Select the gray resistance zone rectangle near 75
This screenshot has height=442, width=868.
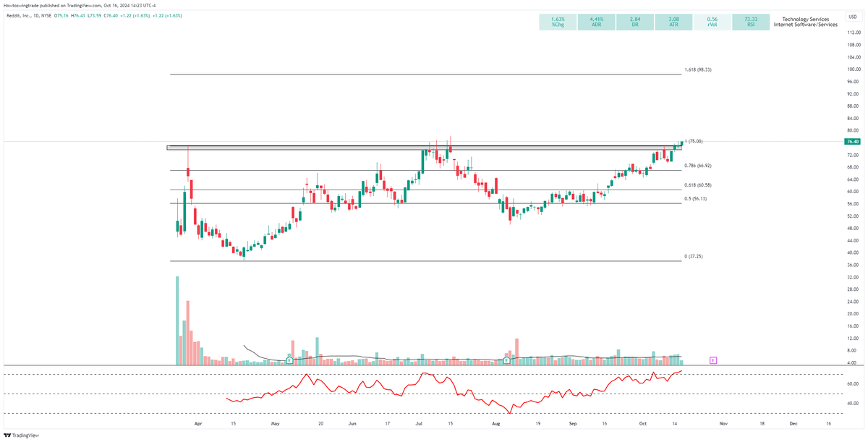(x=424, y=148)
